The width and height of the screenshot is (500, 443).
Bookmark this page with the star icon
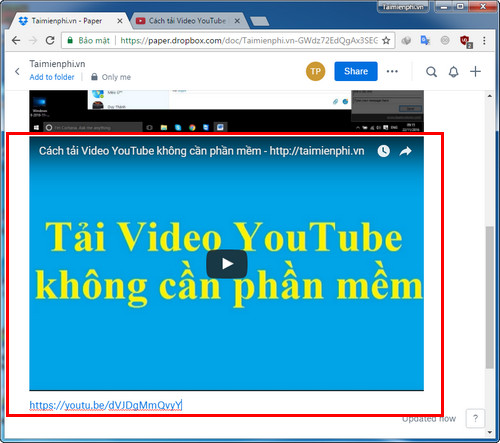click(x=386, y=41)
